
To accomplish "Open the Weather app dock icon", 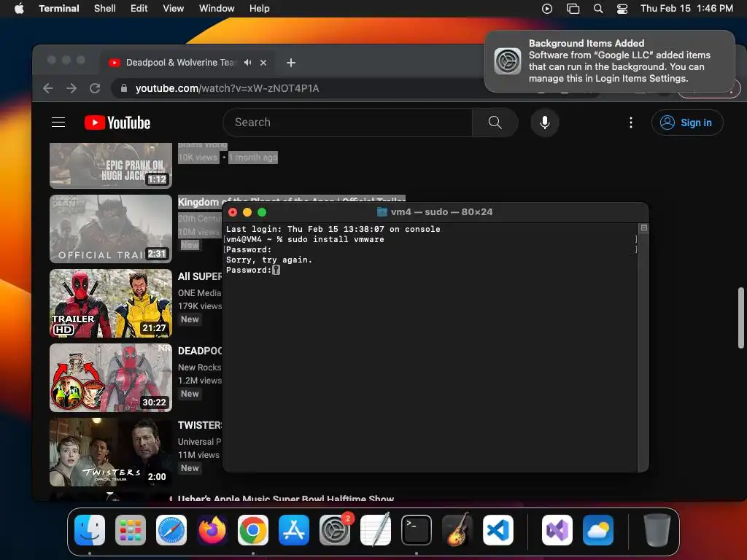I will pyautogui.click(x=598, y=530).
